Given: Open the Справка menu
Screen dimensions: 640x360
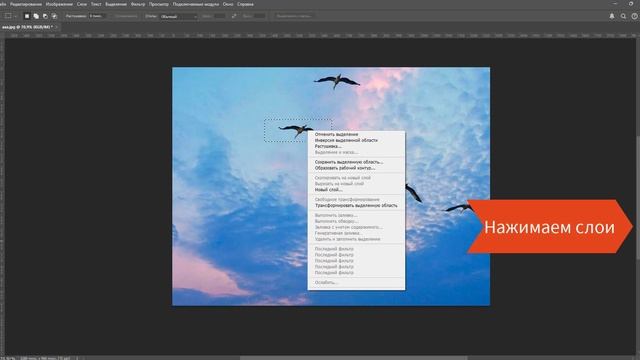Looking at the screenshot, I should pos(245,4).
